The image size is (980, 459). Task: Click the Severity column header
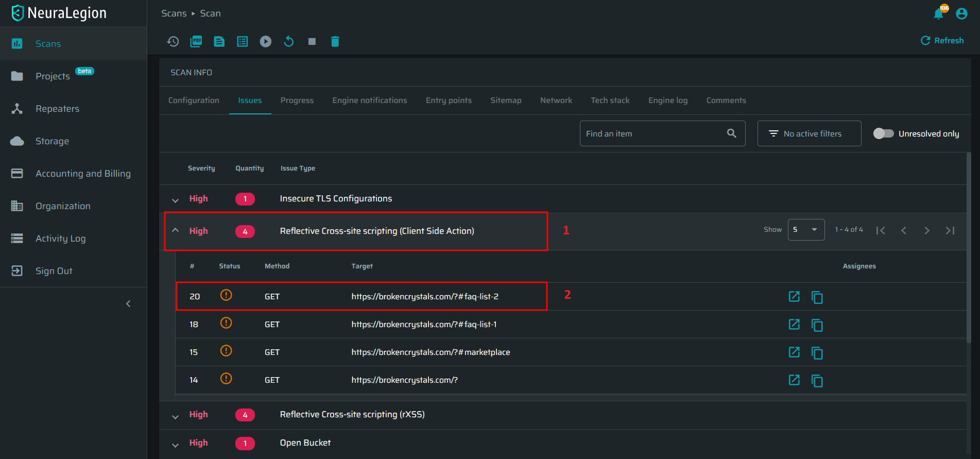[x=201, y=168]
